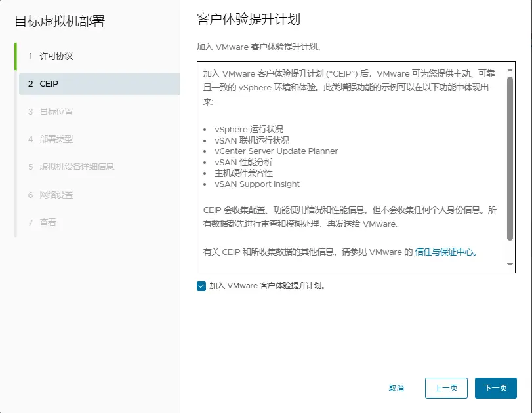The height and width of the screenshot is (413, 532).
Task: Open the 信任与保证中心 link
Action: point(445,252)
